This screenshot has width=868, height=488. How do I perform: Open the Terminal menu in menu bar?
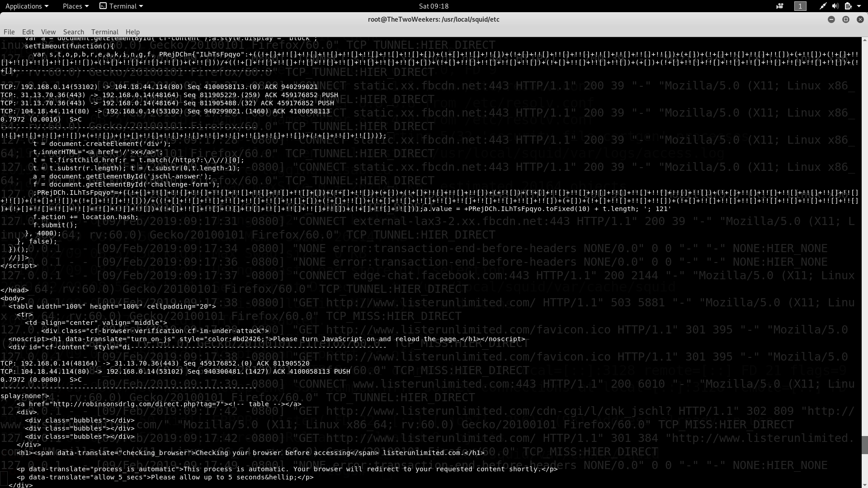pos(104,32)
